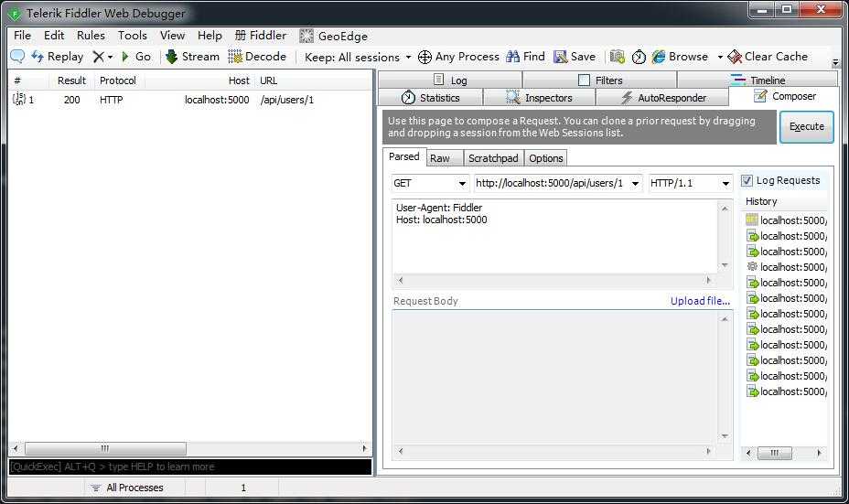Screen dimensions: 849x504
Task: Open the Help menu
Action: 210,36
